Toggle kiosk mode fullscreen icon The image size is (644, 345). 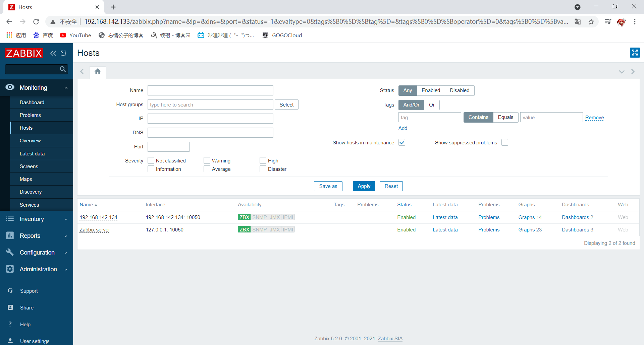(635, 53)
